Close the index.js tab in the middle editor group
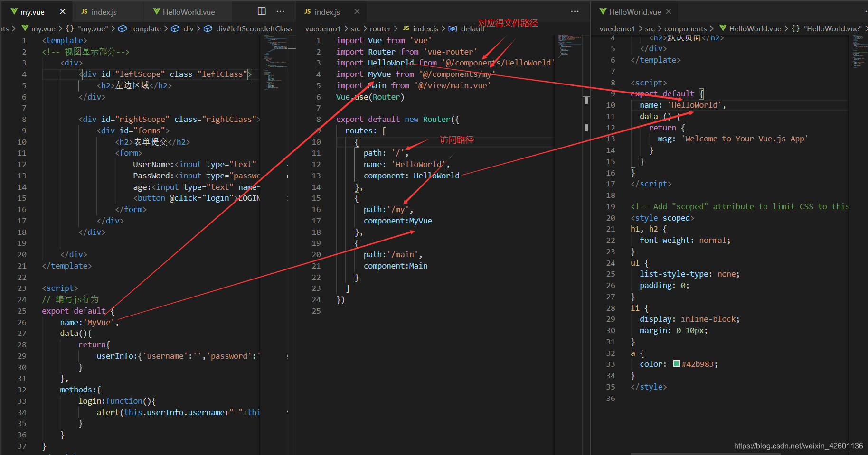 coord(357,11)
